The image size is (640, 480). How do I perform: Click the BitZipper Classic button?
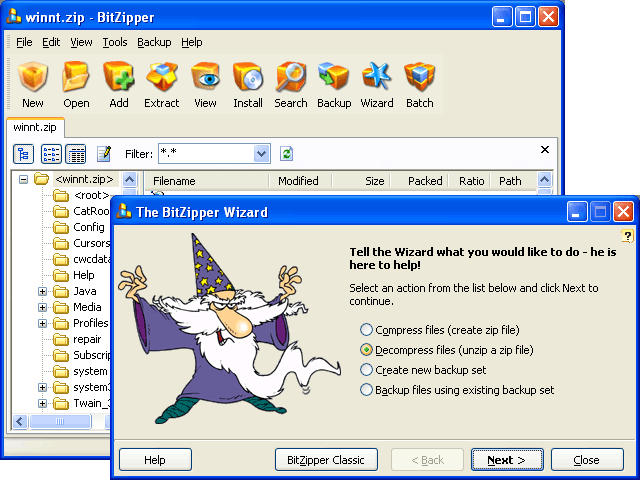pyautogui.click(x=326, y=460)
